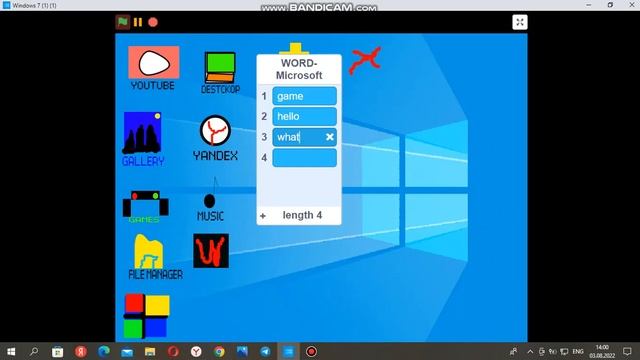Screen dimensions: 640x360
Task: Open Telegram from taskbar
Action: [x=265, y=351]
